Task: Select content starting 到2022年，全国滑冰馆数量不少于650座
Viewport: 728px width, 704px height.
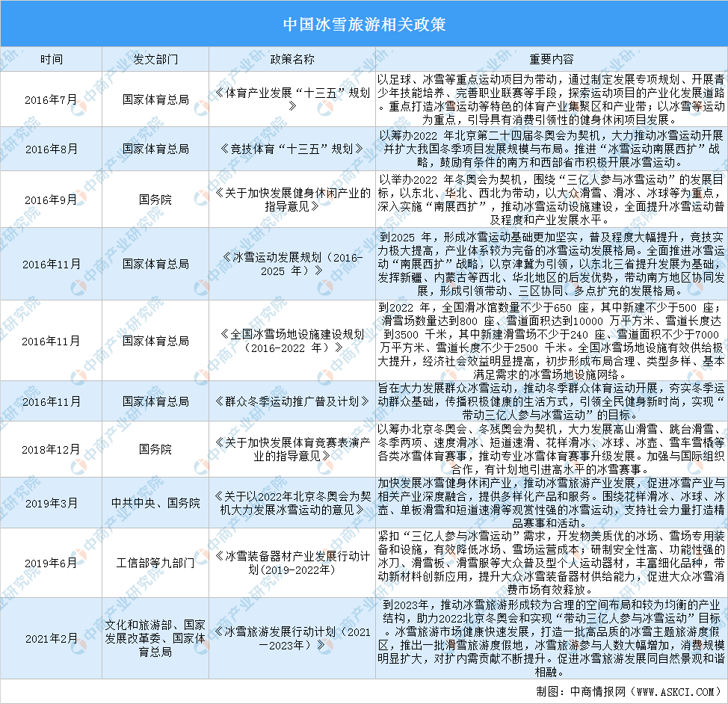Action: point(551,341)
